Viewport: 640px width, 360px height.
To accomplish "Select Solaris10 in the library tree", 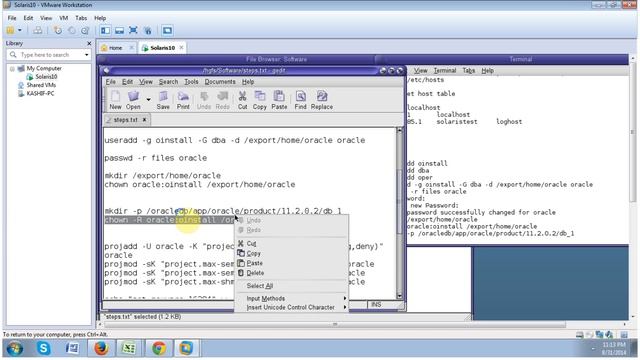I will 46,77.
